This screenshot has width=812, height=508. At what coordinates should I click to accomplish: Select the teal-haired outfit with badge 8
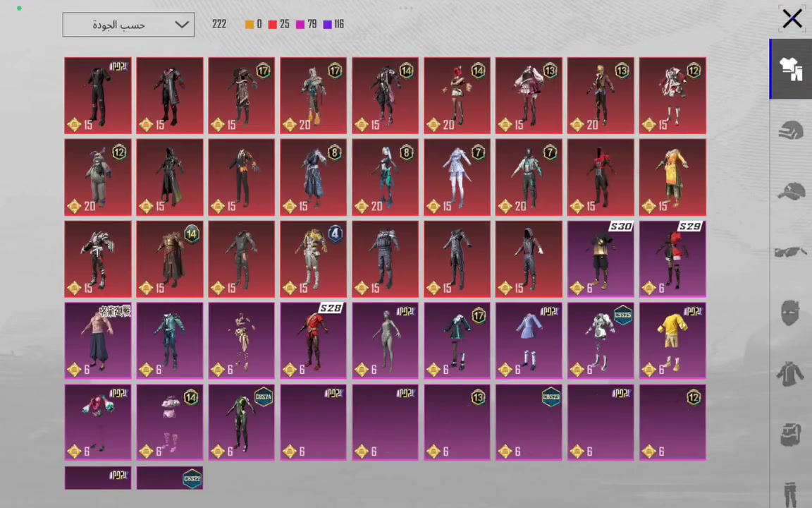click(386, 177)
